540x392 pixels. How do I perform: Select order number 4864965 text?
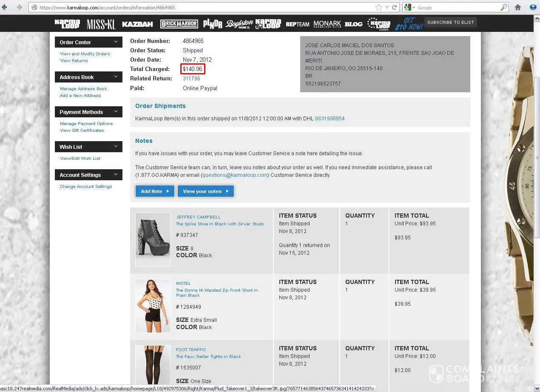click(x=193, y=41)
